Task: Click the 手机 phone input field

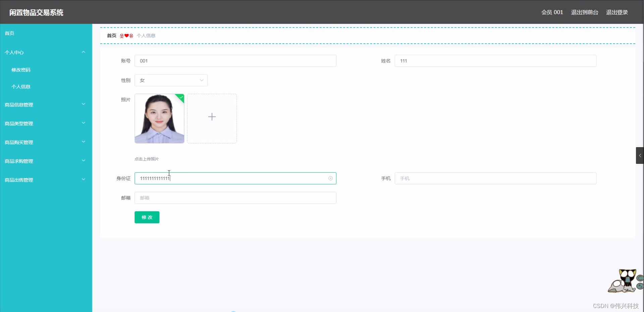Action: [x=495, y=178]
